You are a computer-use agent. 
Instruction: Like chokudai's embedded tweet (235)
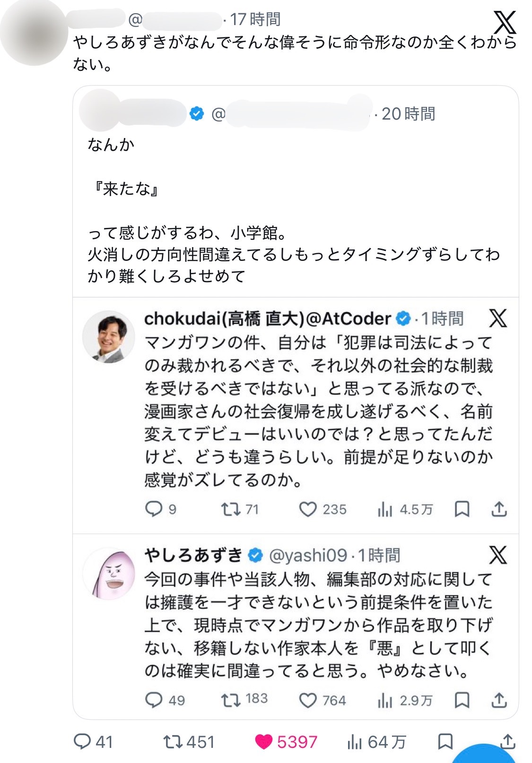[308, 509]
